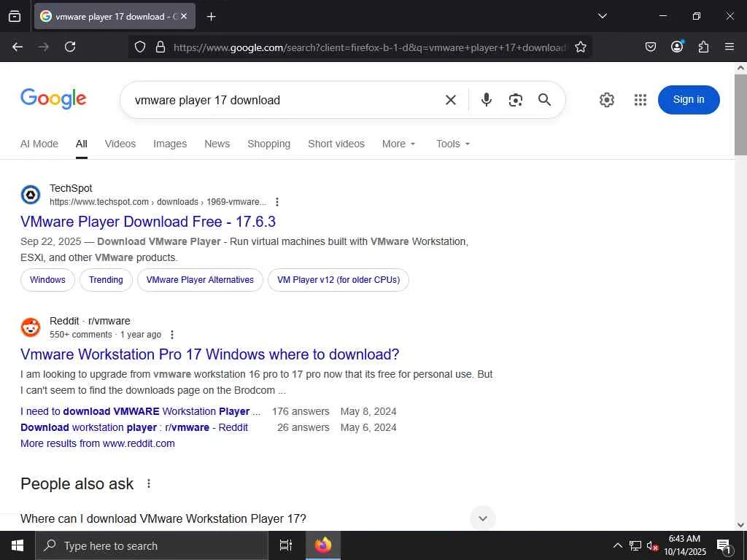Open People also ask options menu
Screen dimensions: 747x560
point(149,484)
